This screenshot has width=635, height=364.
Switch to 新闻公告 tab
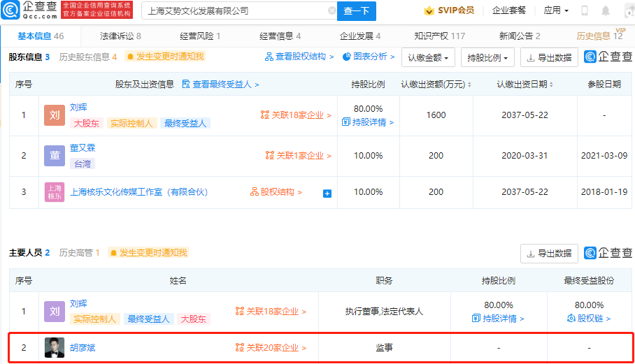[520, 36]
